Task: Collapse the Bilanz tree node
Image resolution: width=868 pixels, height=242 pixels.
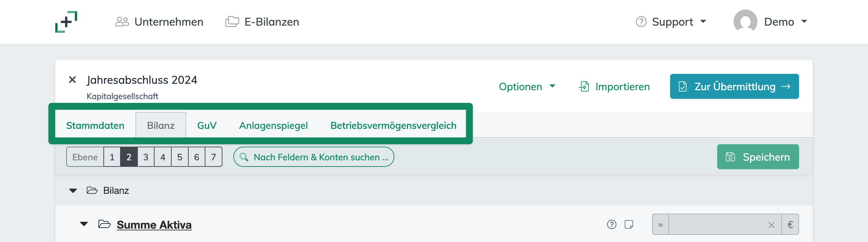Action: pyautogui.click(x=73, y=190)
